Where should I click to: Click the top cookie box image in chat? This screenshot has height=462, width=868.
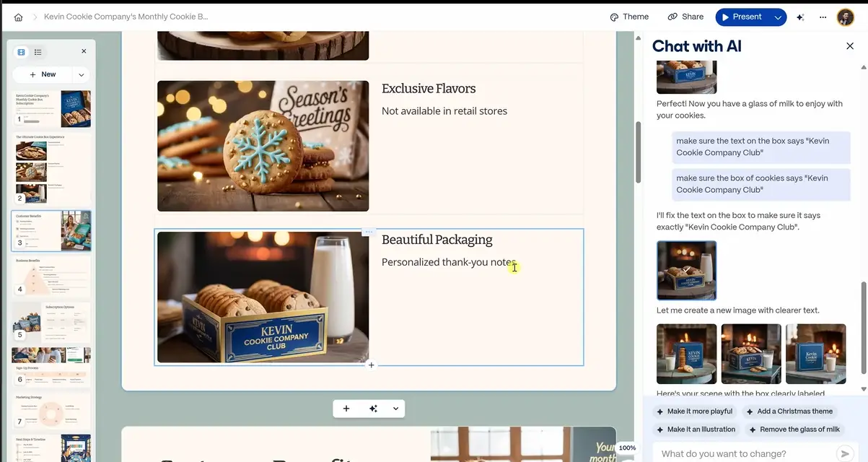coord(686,77)
